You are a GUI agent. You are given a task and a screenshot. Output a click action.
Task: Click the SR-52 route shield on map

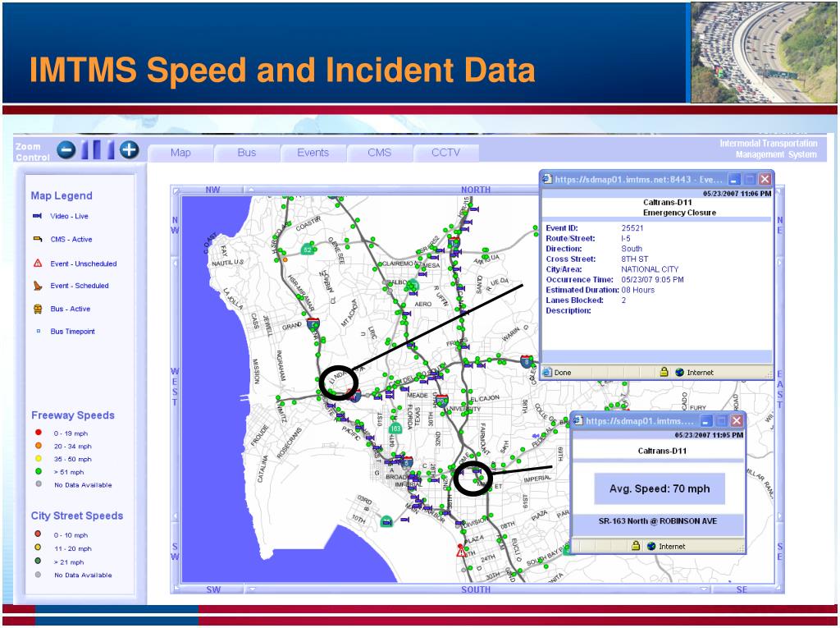(x=307, y=250)
